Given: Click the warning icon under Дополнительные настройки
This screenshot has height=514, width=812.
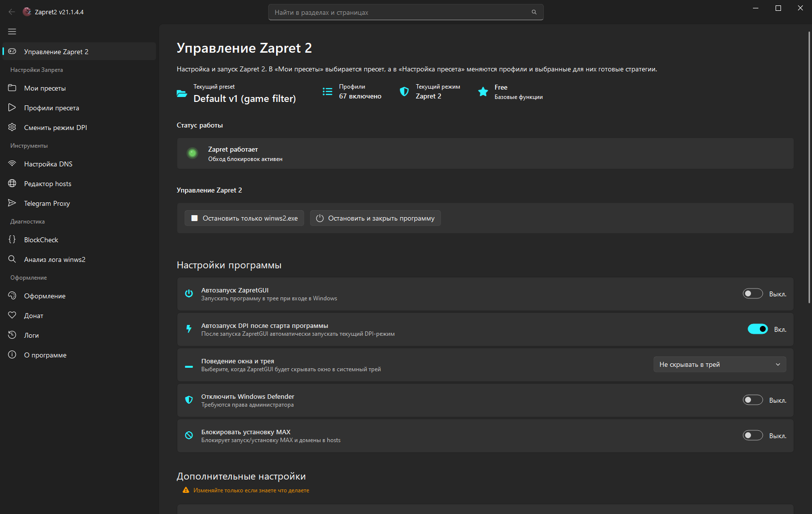Looking at the screenshot, I should [x=186, y=490].
